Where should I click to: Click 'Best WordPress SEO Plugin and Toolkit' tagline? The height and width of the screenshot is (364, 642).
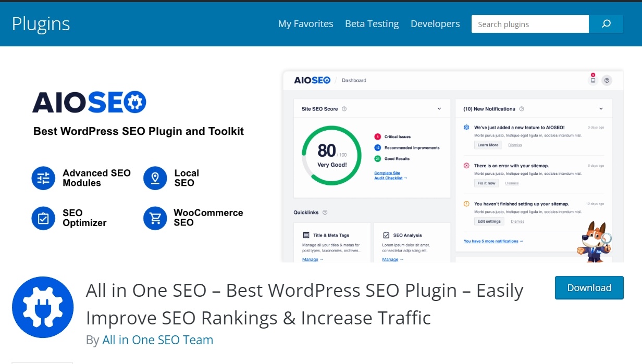pos(139,131)
